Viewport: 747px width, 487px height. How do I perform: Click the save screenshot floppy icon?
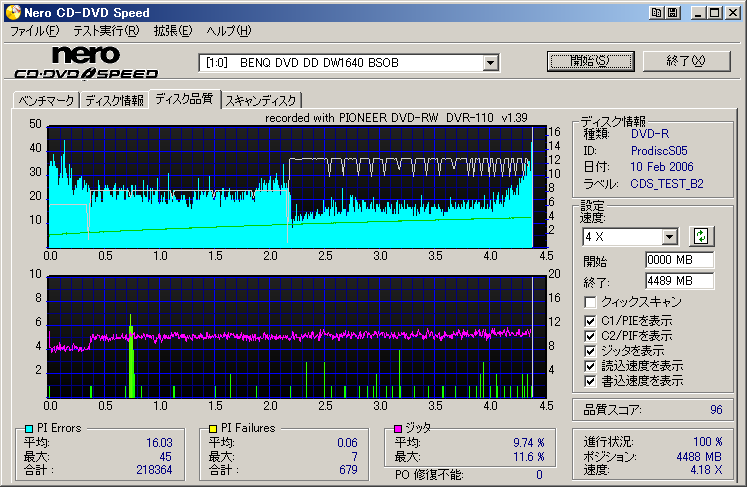click(673, 13)
